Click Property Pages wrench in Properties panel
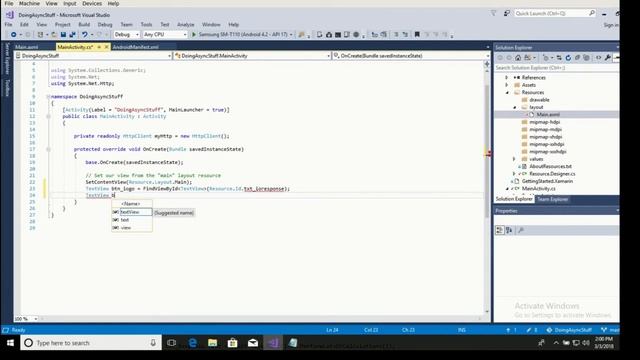The height and width of the screenshot is (360, 640). point(521,231)
